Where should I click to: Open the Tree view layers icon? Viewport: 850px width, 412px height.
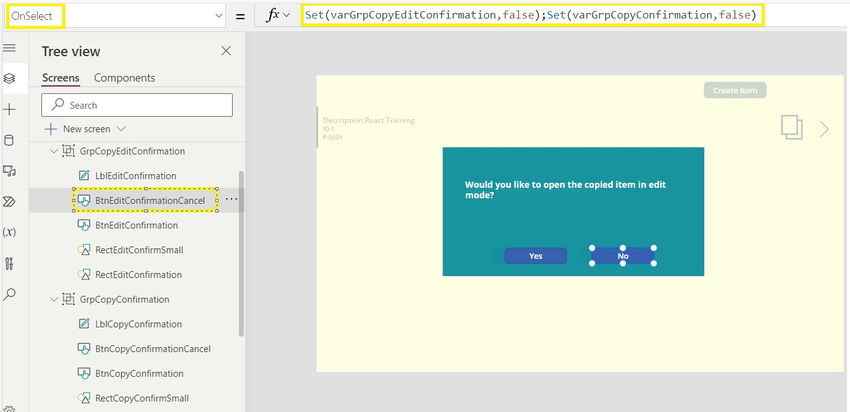[10, 78]
